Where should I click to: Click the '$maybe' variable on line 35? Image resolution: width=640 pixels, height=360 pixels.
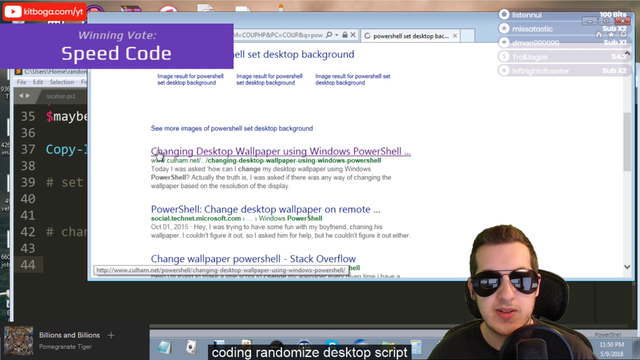tap(67, 117)
